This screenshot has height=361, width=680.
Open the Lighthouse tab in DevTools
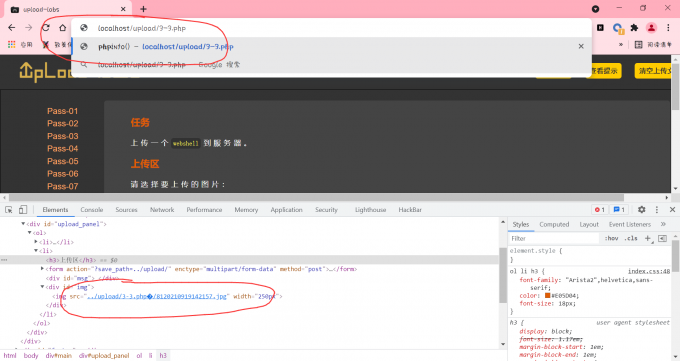pyautogui.click(x=370, y=210)
